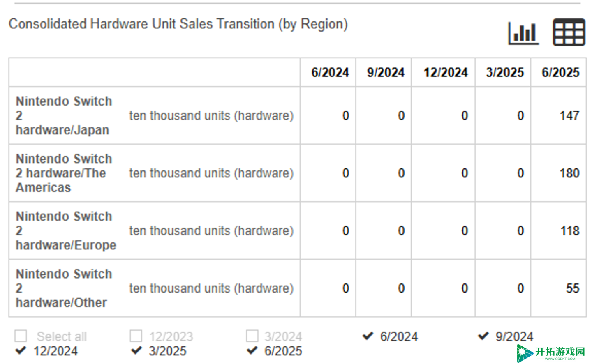Click the 180 value for The Americas
The image size is (592, 364).
click(569, 173)
